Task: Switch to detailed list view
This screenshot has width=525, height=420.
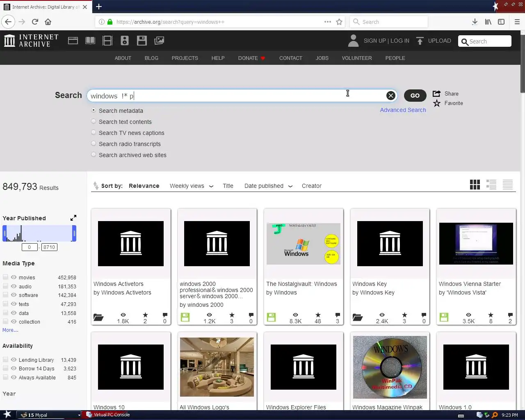Action: coord(491,185)
